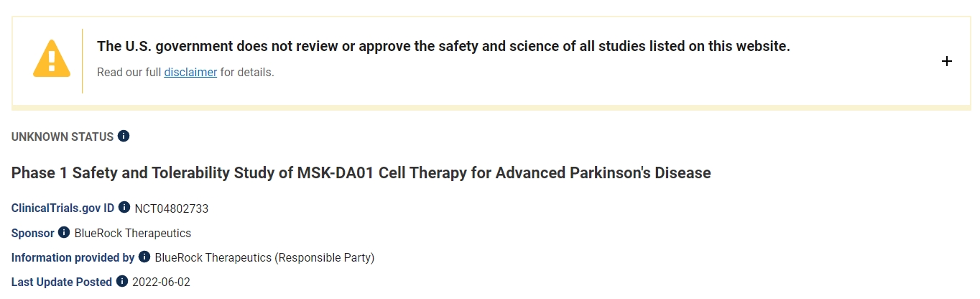Click the Sponsor field label
Viewport: 980px width, 299px height.
[33, 233]
